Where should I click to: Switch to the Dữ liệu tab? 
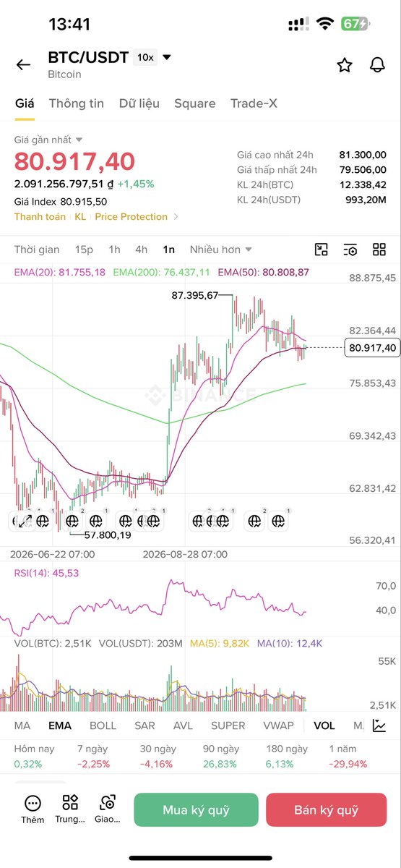(x=139, y=103)
